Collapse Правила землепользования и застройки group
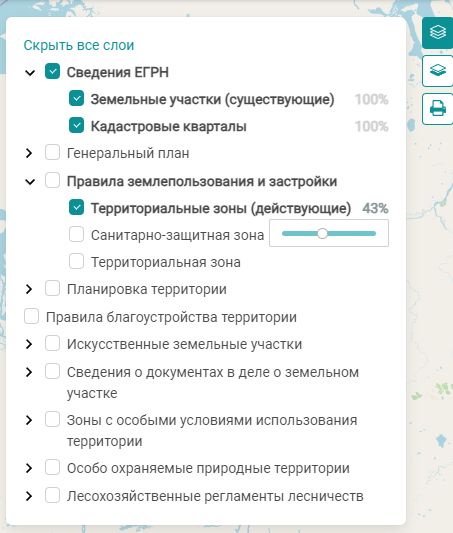The height and width of the screenshot is (533, 453). tap(30, 182)
